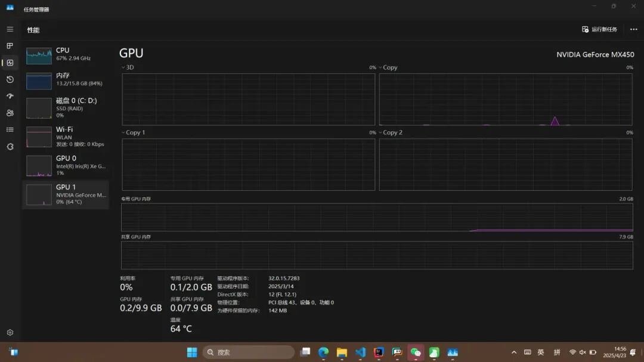This screenshot has width=644, height=362.
Task: Click the 64 °C temperature reading
Action: 181,329
